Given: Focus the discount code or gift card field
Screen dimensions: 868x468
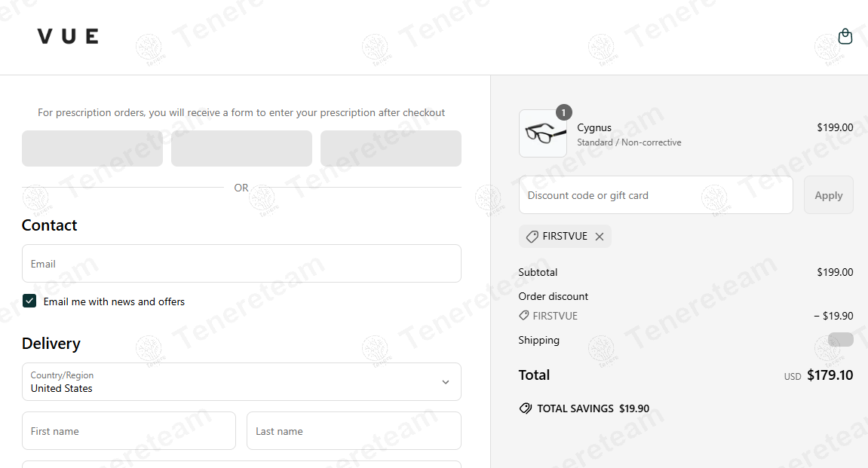Looking at the screenshot, I should coord(655,195).
